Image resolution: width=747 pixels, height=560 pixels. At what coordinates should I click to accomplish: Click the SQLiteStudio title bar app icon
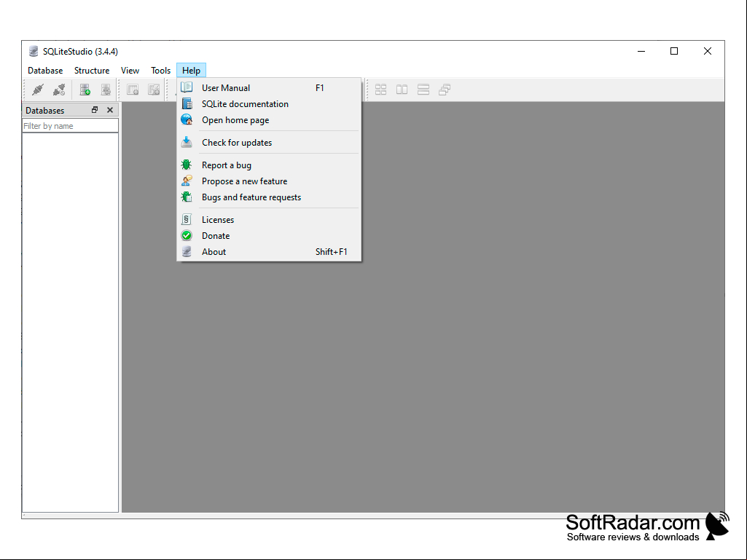(34, 52)
